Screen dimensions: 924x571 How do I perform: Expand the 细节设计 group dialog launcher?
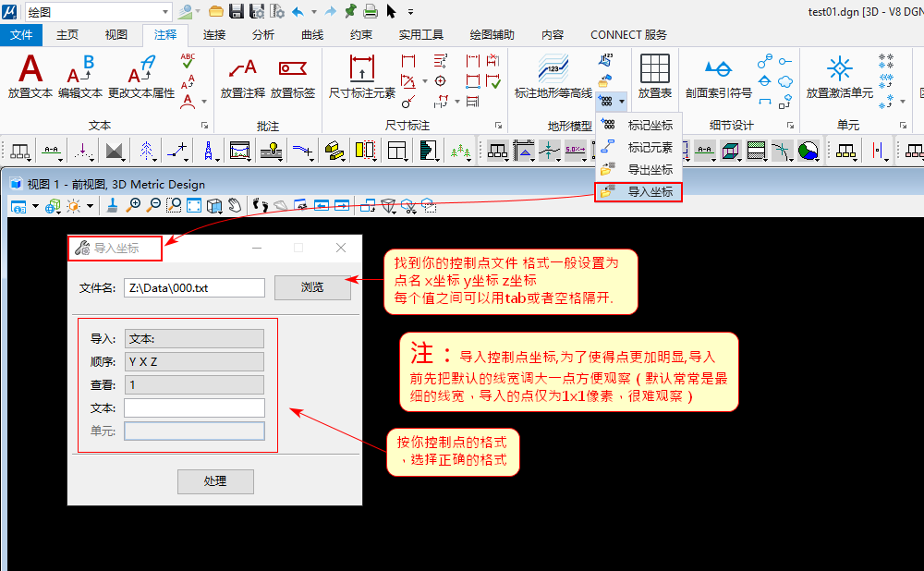(x=791, y=126)
